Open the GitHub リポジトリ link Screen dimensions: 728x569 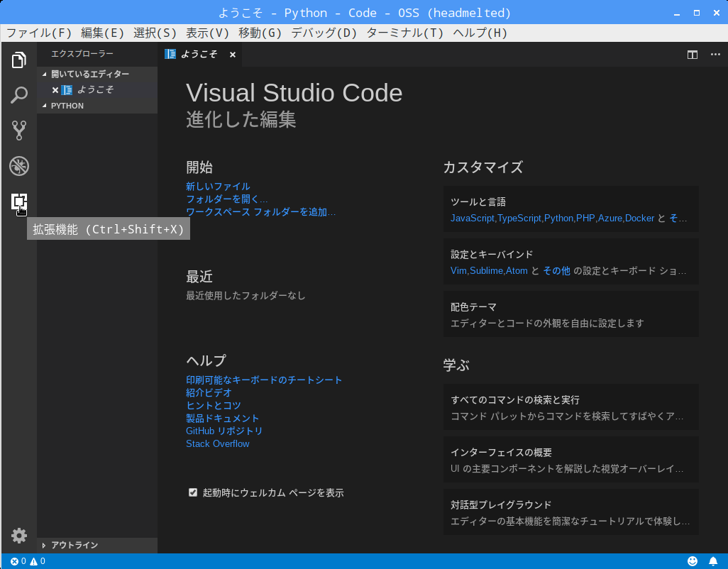click(x=224, y=431)
